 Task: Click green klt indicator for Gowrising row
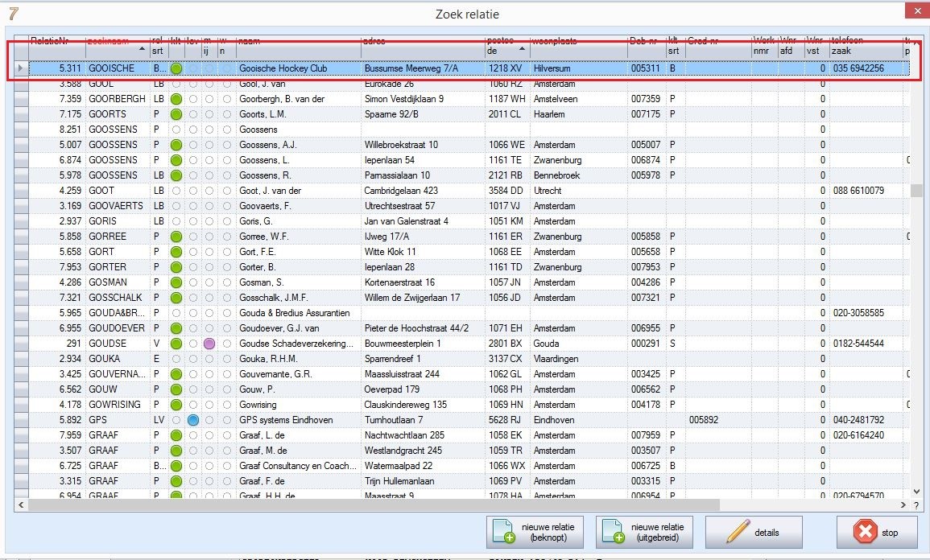(x=176, y=405)
